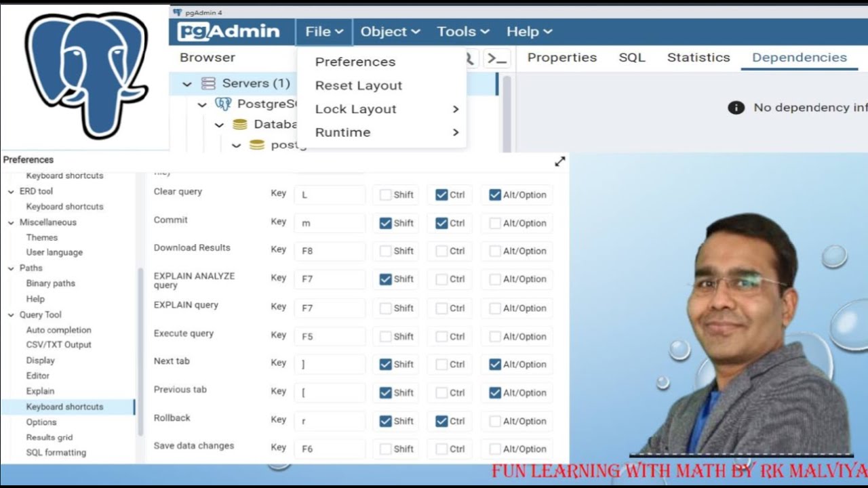This screenshot has width=868, height=488.
Task: Click the Databases stack icon
Action: [x=240, y=124]
